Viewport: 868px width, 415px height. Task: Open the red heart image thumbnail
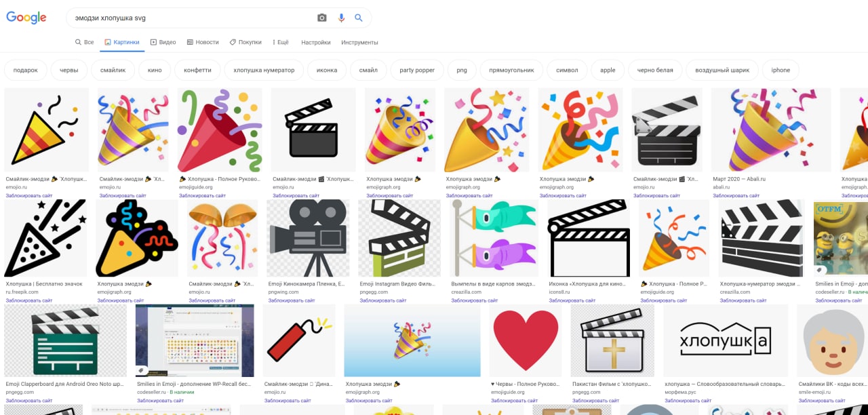(526, 340)
